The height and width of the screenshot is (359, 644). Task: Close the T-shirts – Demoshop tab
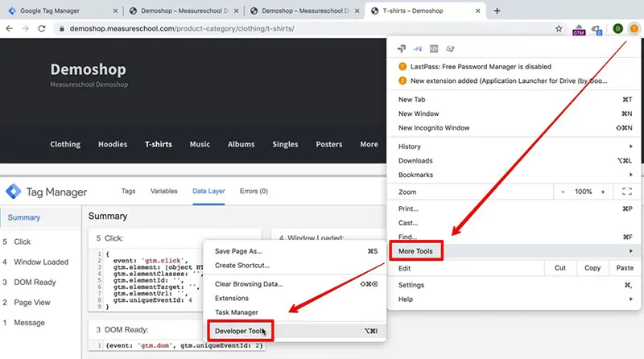coord(477,11)
